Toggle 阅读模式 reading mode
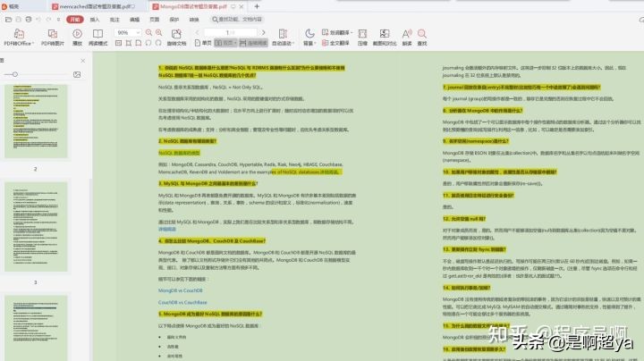This screenshot has height=361, width=644. (97, 37)
